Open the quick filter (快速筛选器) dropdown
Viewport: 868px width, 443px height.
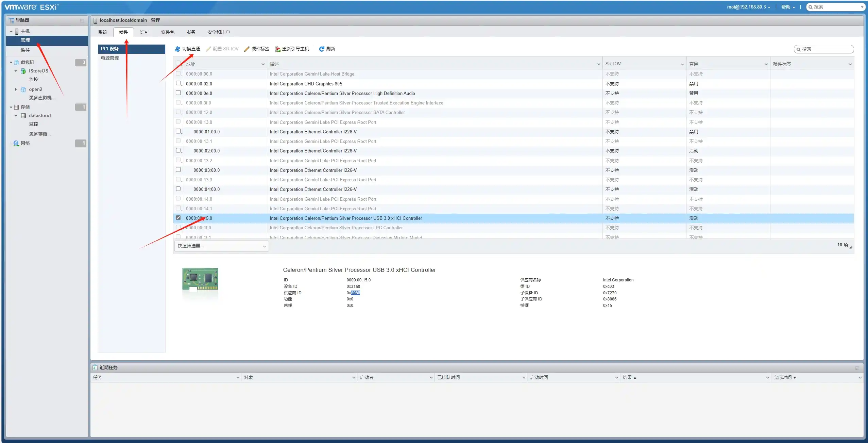221,246
